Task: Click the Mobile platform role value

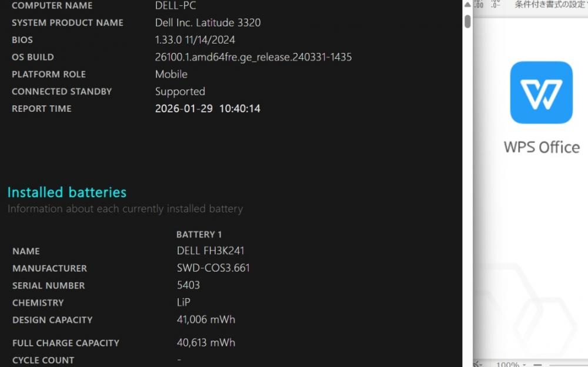Action: (x=171, y=74)
